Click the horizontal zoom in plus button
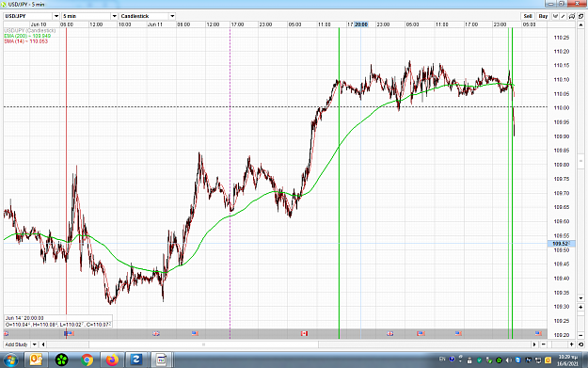The image size is (588, 368). point(571,344)
